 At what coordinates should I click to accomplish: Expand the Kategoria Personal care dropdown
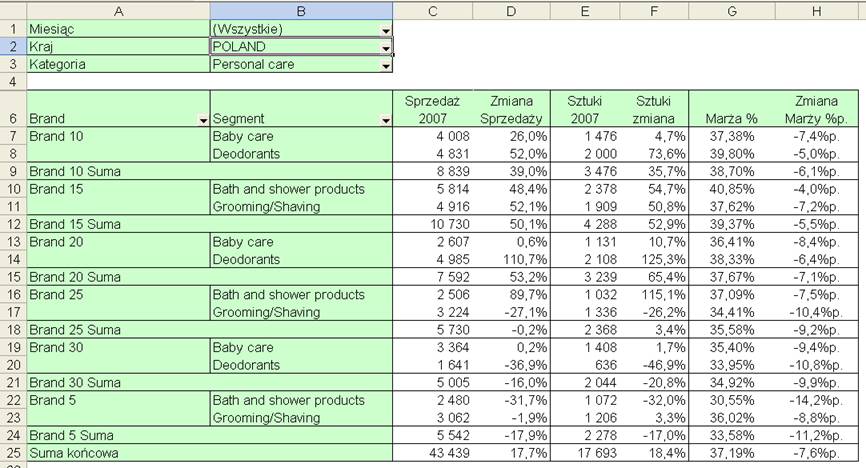(386, 66)
